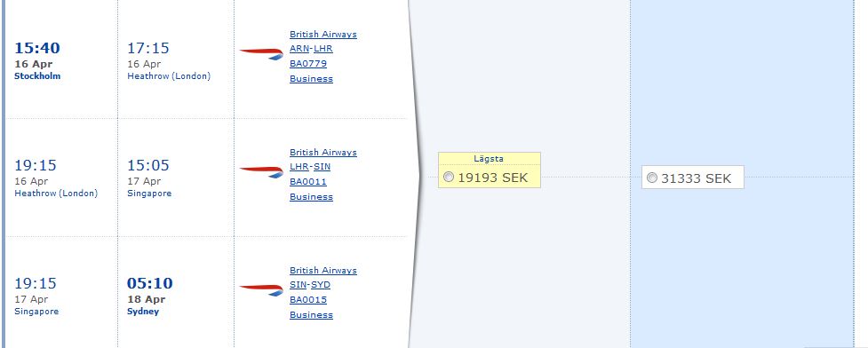Click the SYD airport code link
The image size is (868, 348).
[x=321, y=285]
